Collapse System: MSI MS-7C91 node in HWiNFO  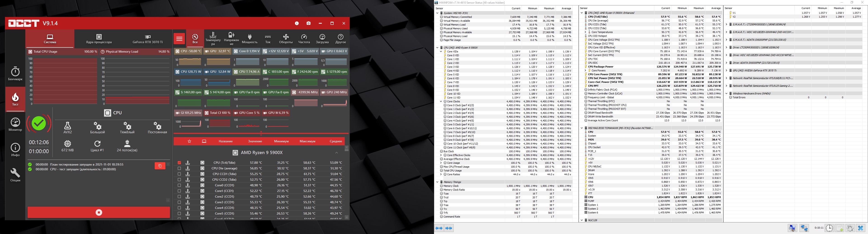click(x=437, y=13)
